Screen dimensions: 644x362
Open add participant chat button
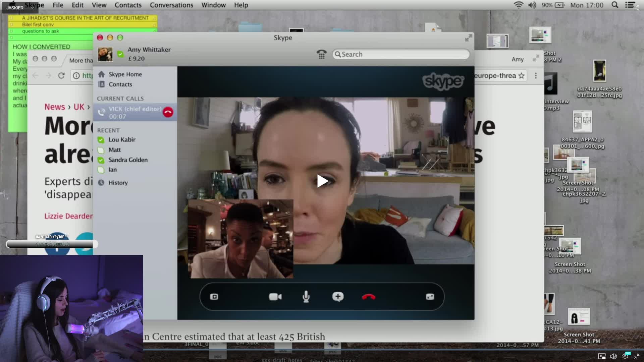click(338, 297)
